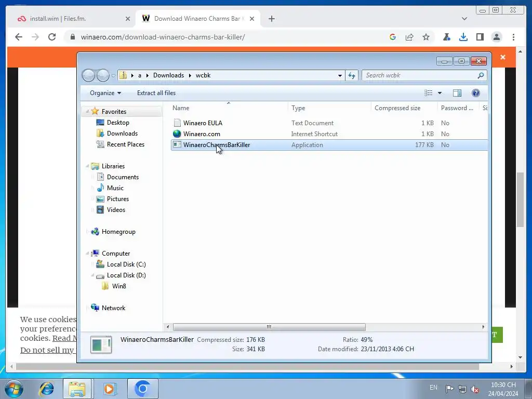
Task: Share this page icon in Chrome
Action: 409,37
